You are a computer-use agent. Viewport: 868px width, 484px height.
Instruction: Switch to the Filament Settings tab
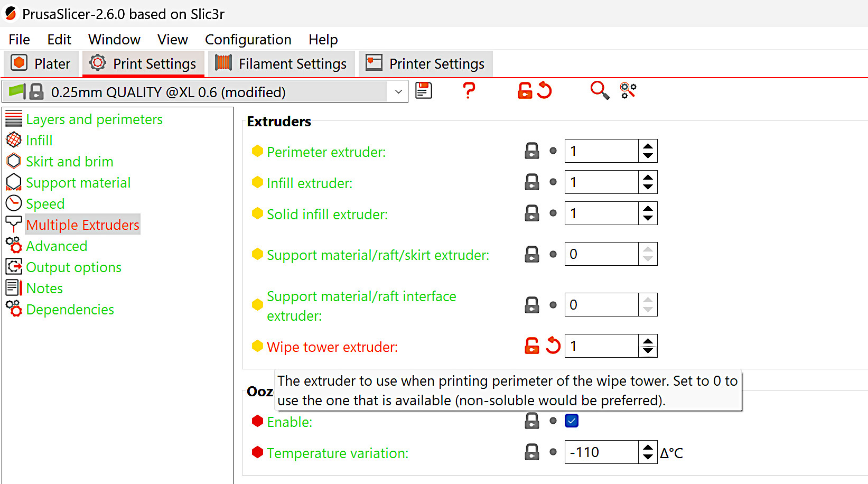pos(281,64)
